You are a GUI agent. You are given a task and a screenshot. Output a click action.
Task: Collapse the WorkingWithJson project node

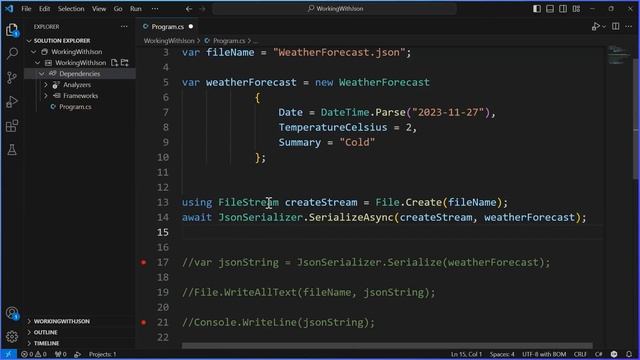pyautogui.click(x=38, y=63)
